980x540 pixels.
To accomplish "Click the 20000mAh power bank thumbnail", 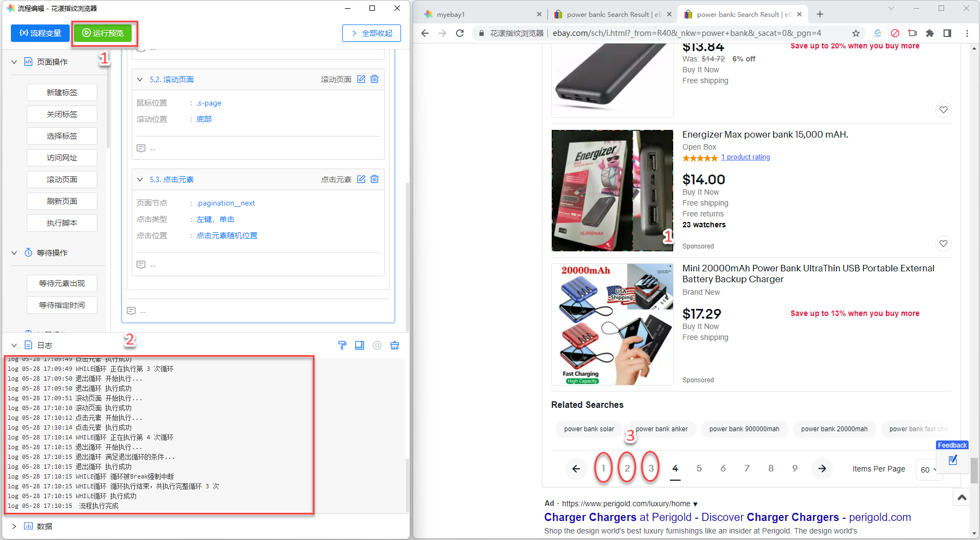I will [x=612, y=324].
